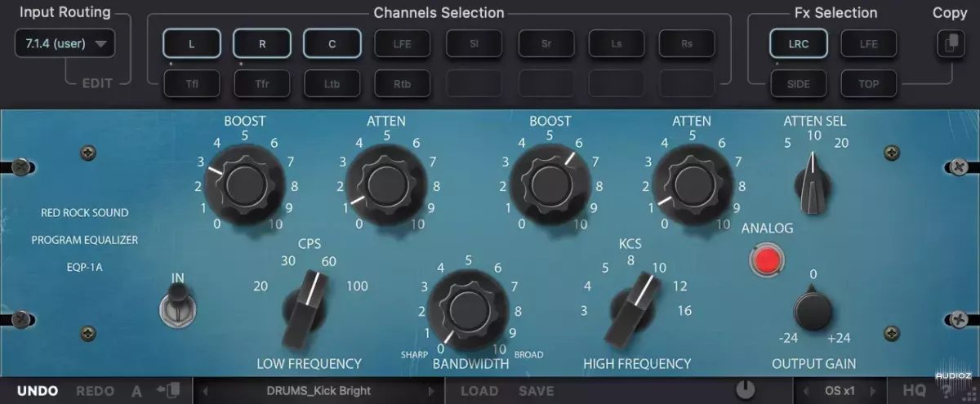Image resolution: width=980 pixels, height=404 pixels.
Task: Open the 7.1.4 (user) input routing dropdown
Action: [65, 44]
